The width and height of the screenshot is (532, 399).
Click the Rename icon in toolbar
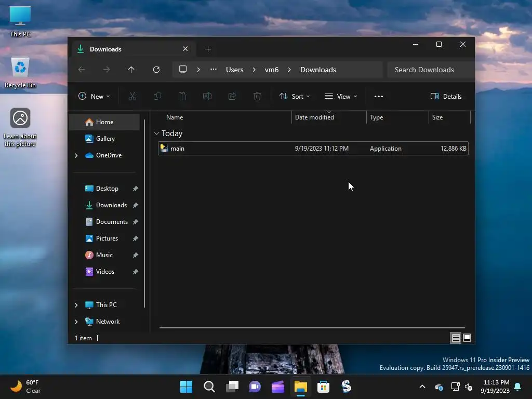coord(207,96)
